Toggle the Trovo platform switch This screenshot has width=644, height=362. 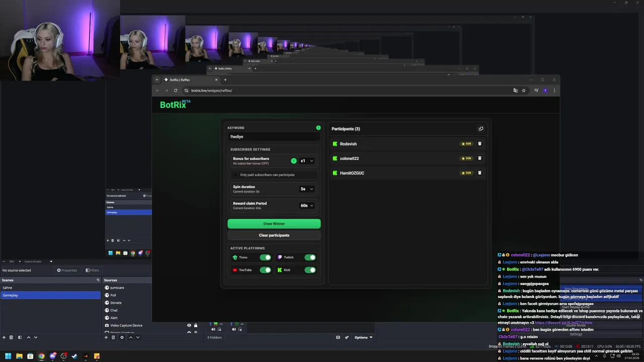265,257
